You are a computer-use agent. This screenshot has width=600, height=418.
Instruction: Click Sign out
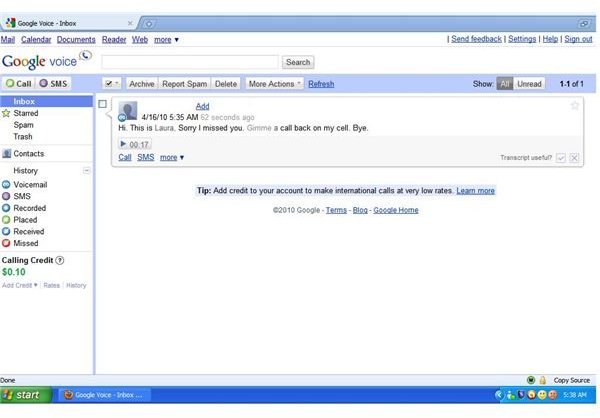click(578, 39)
